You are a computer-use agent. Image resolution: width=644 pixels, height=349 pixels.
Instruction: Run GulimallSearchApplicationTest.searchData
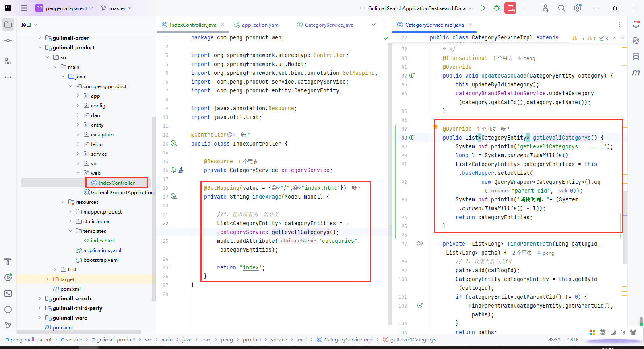click(x=483, y=8)
